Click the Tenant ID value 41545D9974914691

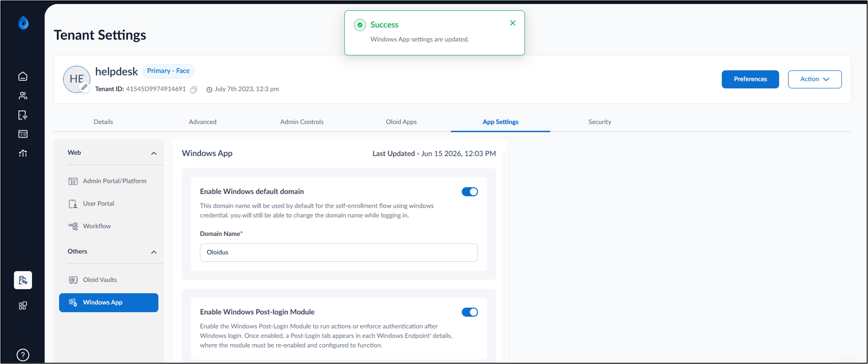[156, 89]
